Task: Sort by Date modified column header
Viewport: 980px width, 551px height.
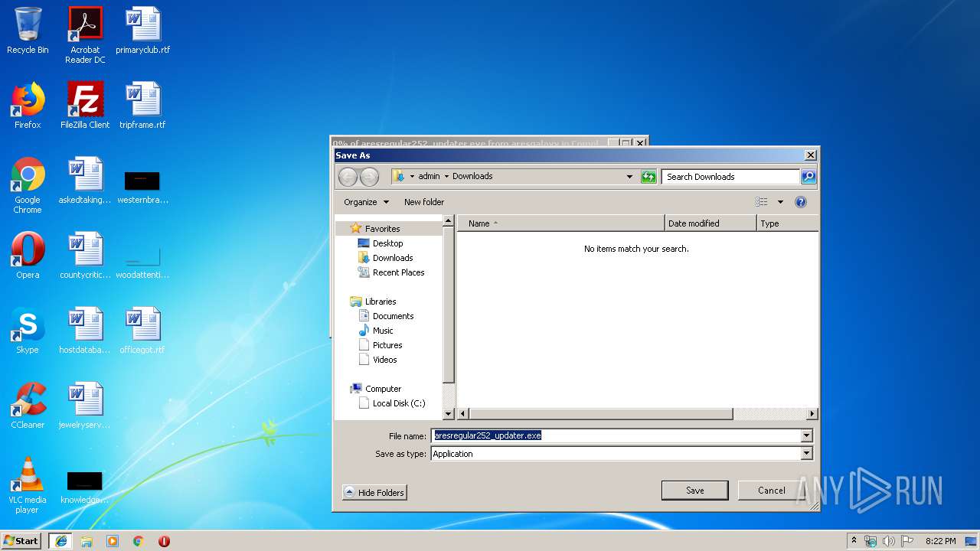Action: click(x=710, y=223)
